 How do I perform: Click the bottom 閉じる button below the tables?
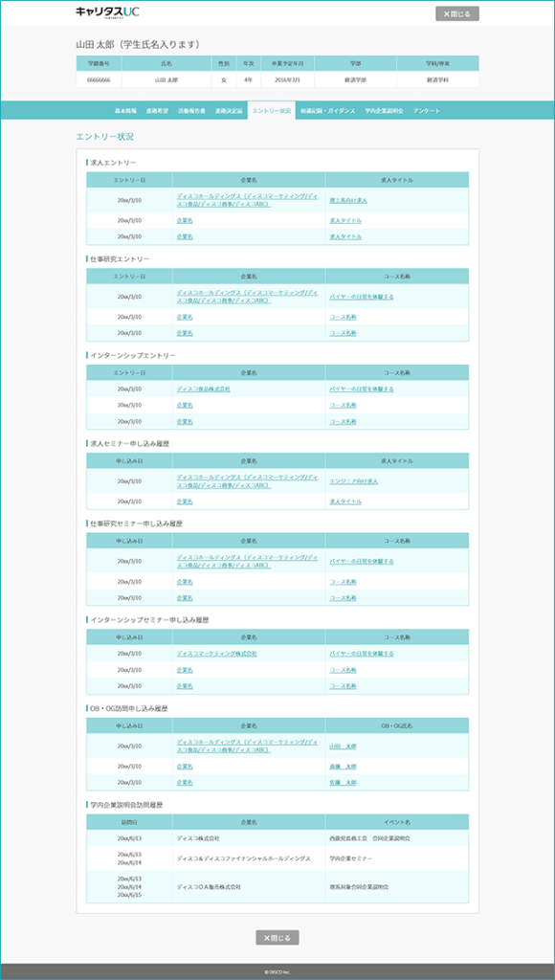[x=277, y=938]
